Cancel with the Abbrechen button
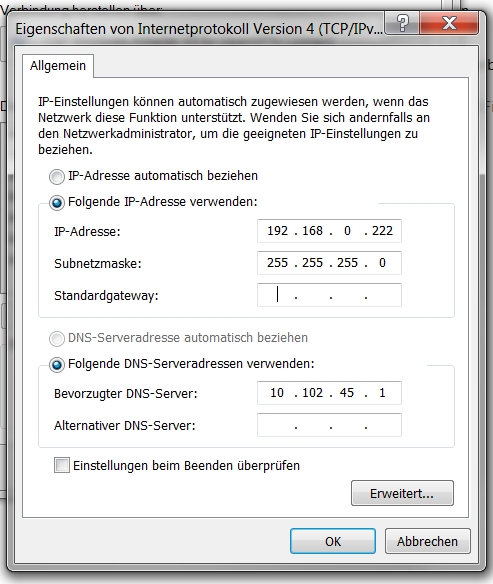 tap(427, 541)
